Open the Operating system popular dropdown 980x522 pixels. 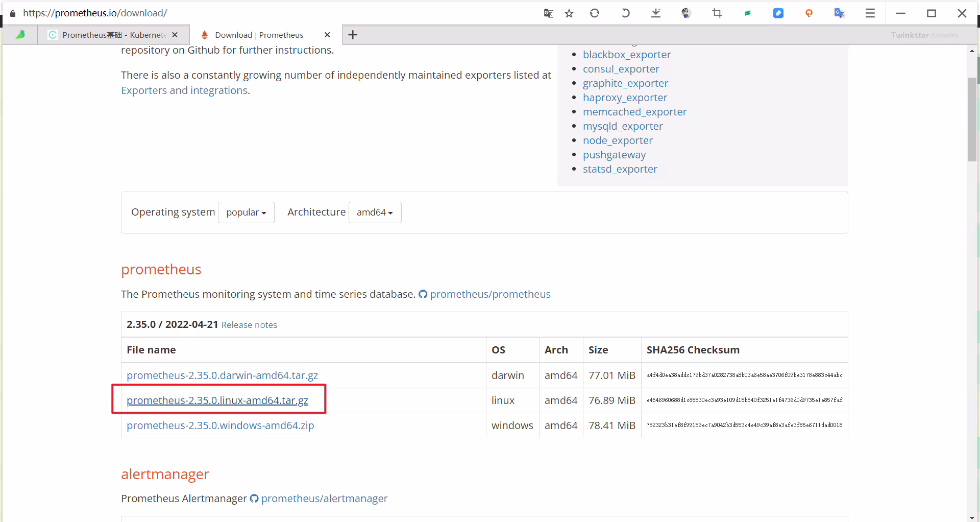pyautogui.click(x=246, y=212)
